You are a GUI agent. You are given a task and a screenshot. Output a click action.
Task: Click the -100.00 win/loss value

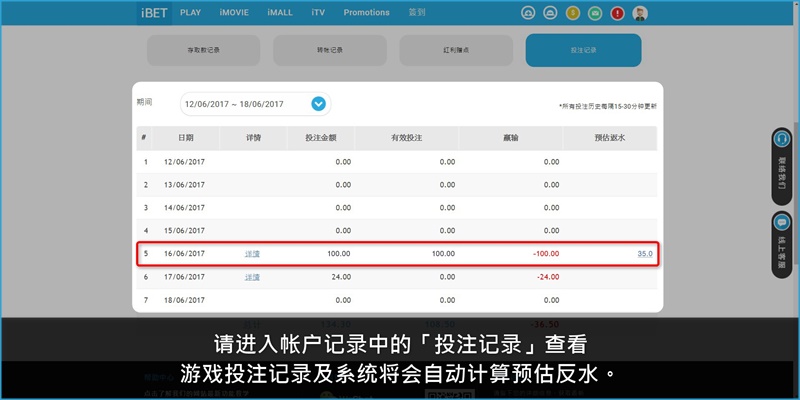(546, 254)
